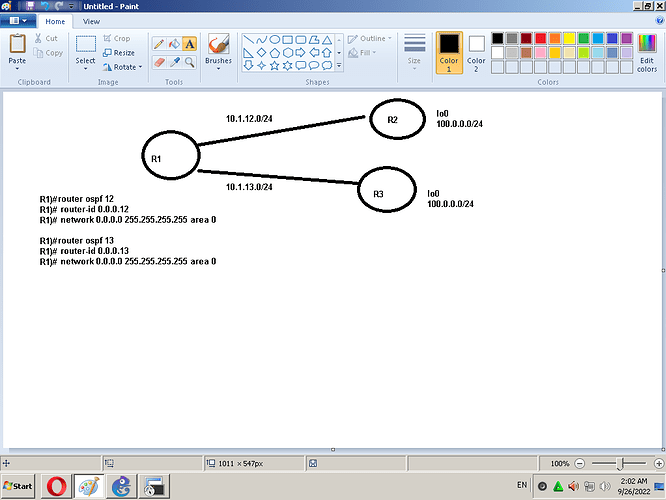The height and width of the screenshot is (500, 666).
Task: Open Edit colors dialog
Action: click(x=647, y=53)
